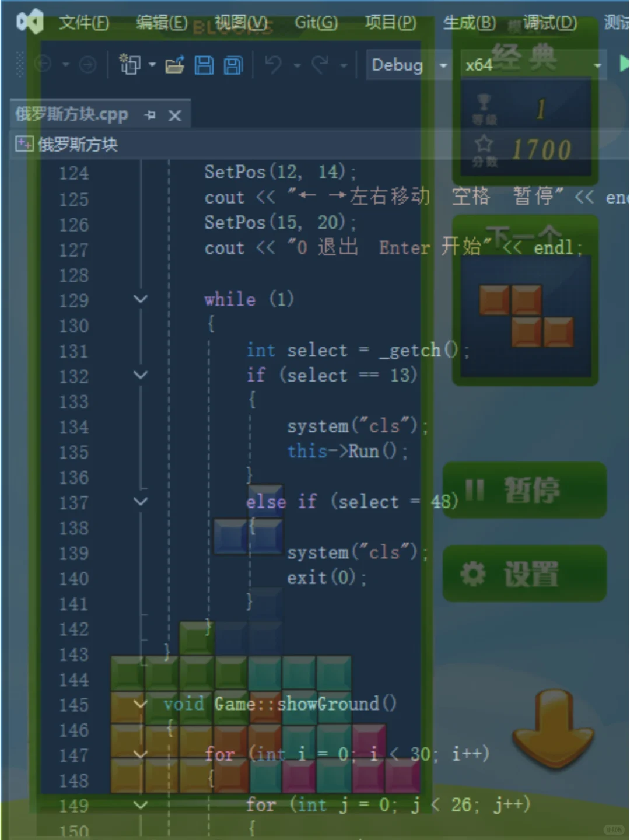Open the 编辑(E) menu
Screen dimensions: 630x840
(x=162, y=23)
